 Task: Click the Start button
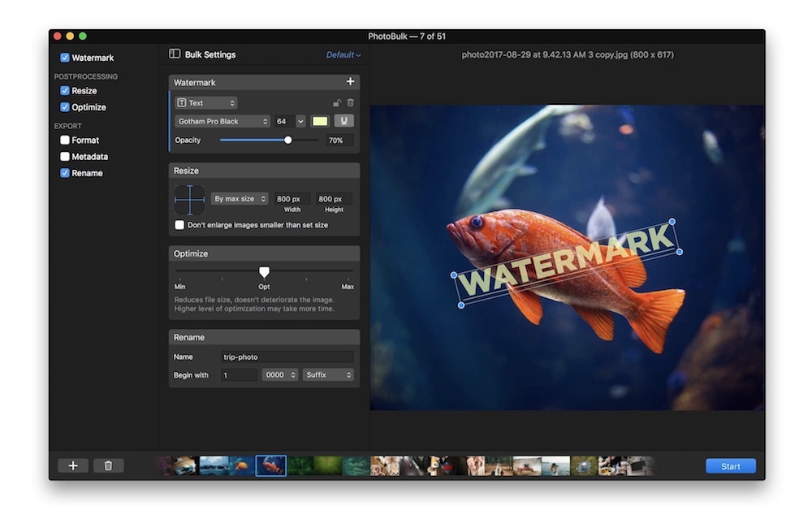730,465
